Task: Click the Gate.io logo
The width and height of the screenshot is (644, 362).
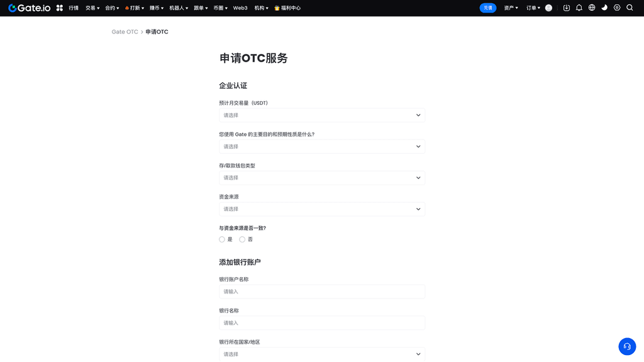Action: coord(29,8)
